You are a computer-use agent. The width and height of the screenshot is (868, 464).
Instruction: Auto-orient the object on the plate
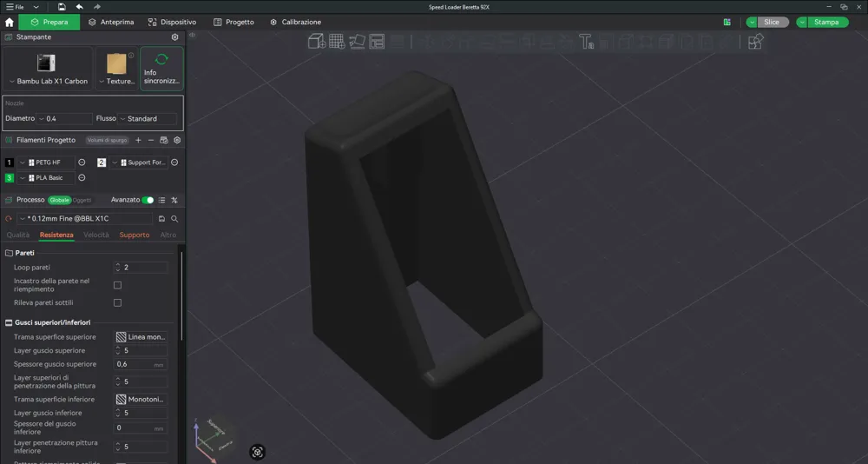coord(357,41)
